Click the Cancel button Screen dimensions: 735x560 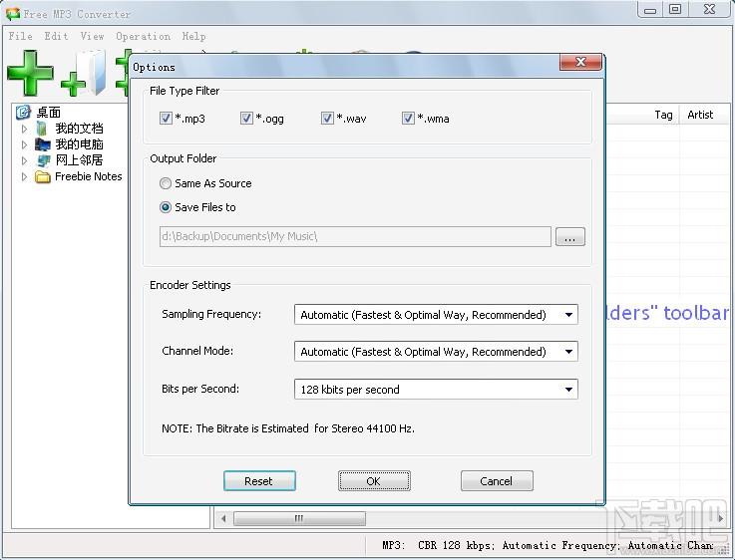[x=497, y=481]
